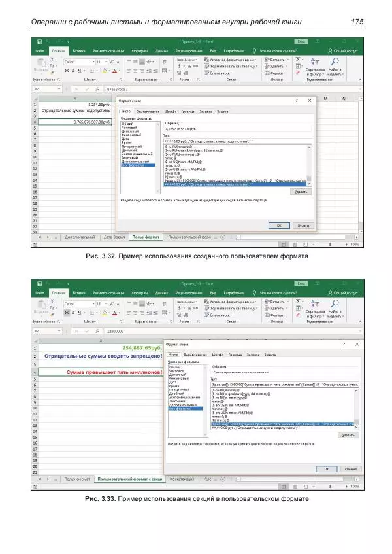Screen dimensions: 392x554
Task: Click Удалить in the Рис. 3.32 dialog
Action: 301,192
